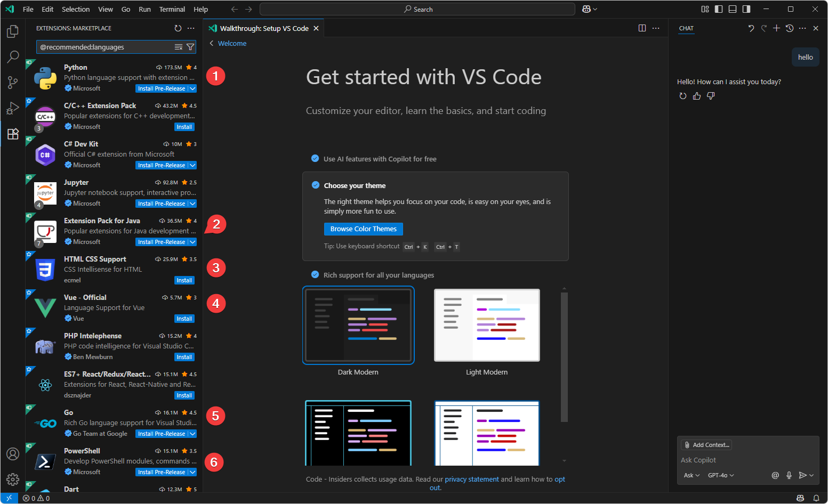
Task: Install the C/C++ Extension Pack
Action: (184, 127)
